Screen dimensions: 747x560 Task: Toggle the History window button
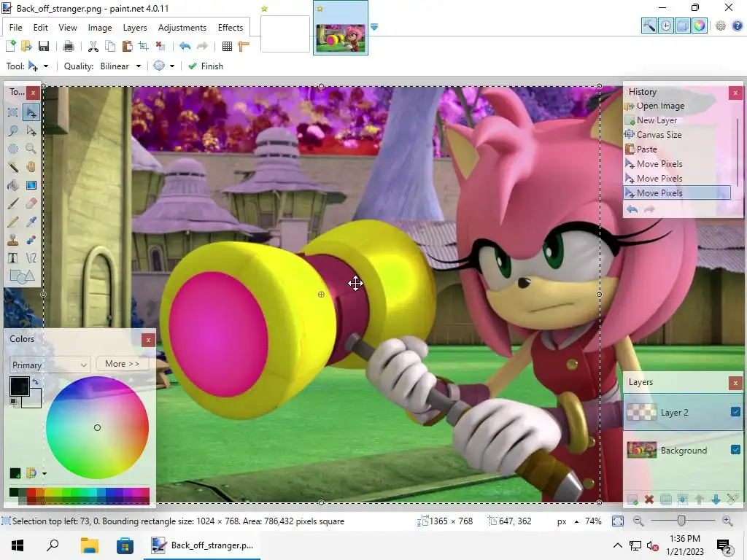point(666,26)
